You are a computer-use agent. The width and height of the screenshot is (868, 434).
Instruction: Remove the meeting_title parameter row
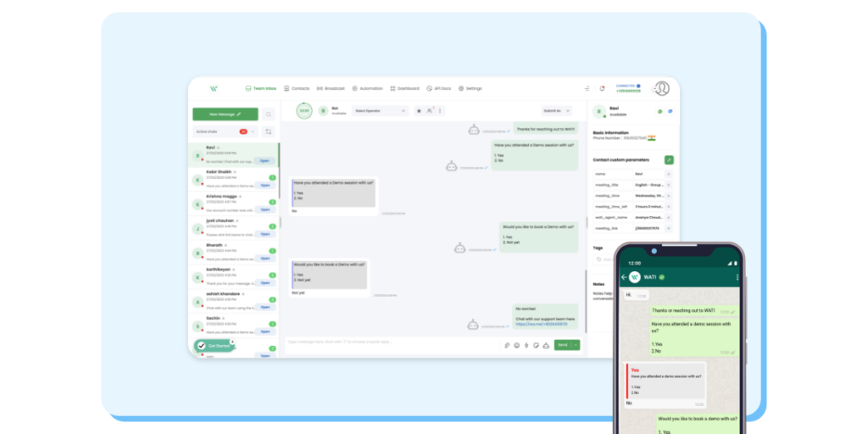(669, 184)
